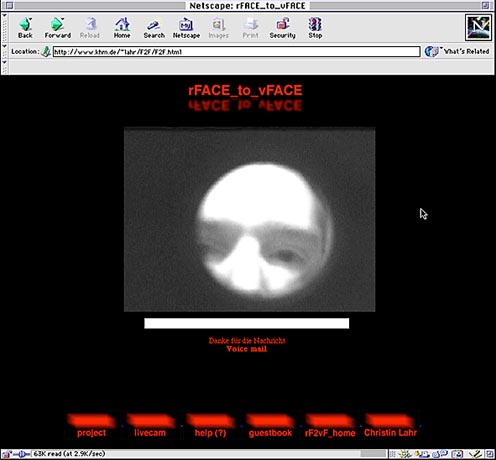Open the Voice mail link
Screen dimensions: 496x460
click(x=247, y=349)
